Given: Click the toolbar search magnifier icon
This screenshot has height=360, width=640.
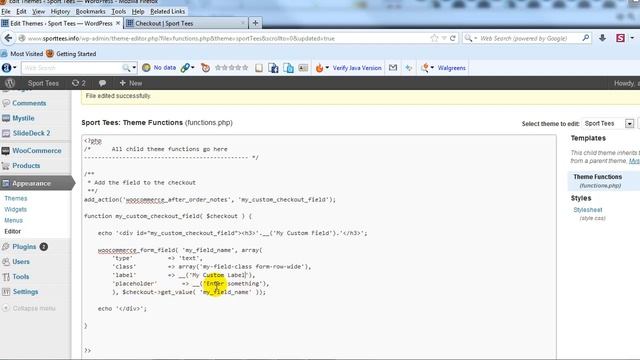Looking at the screenshot, I should click(x=126, y=68).
